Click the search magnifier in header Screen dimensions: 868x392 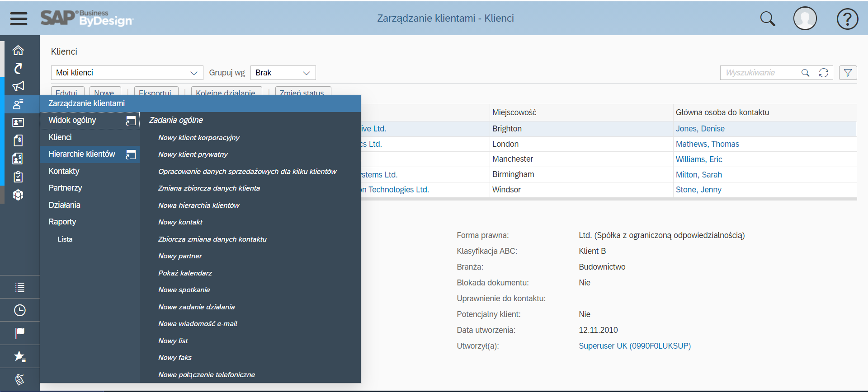point(768,19)
